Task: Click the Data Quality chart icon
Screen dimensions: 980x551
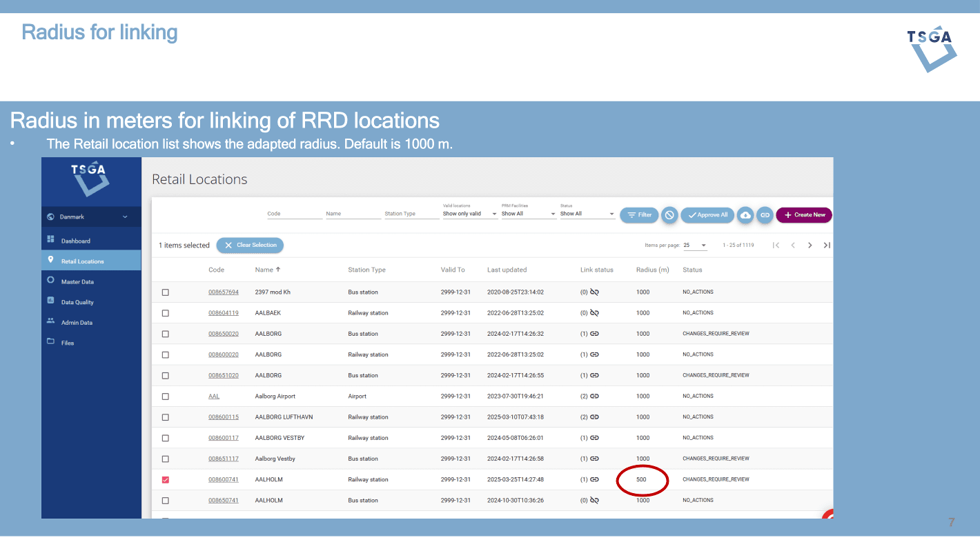Action: (x=50, y=301)
